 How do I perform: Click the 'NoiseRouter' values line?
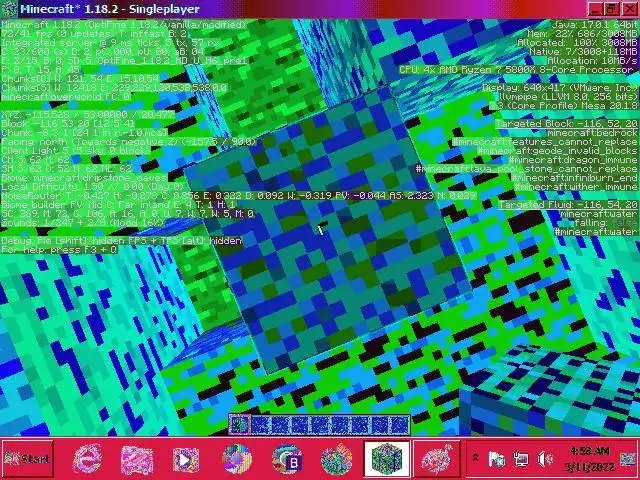point(239,196)
